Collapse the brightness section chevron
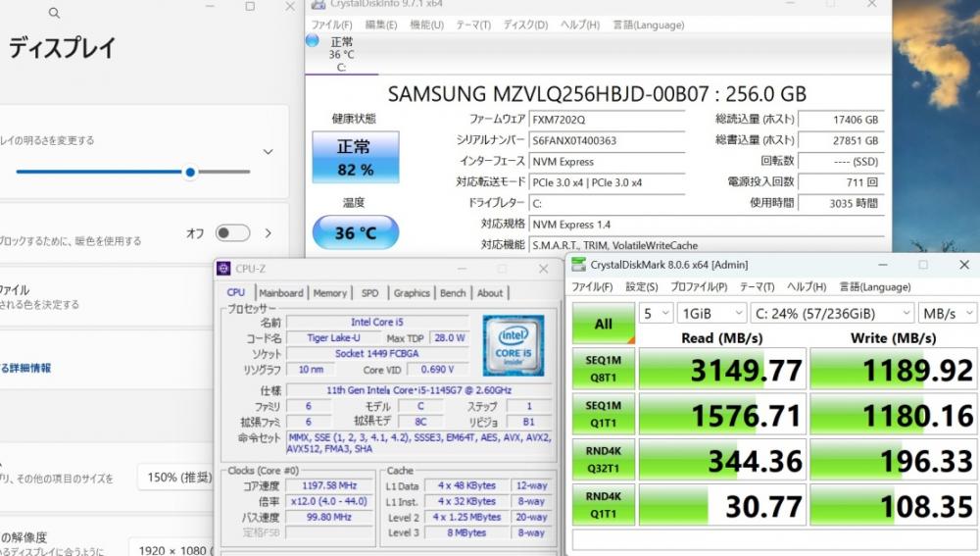Screen dimensions: 980x556 pyautogui.click(x=269, y=152)
